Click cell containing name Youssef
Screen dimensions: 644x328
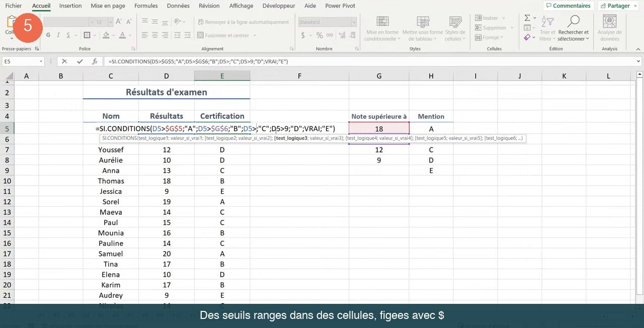click(x=111, y=149)
